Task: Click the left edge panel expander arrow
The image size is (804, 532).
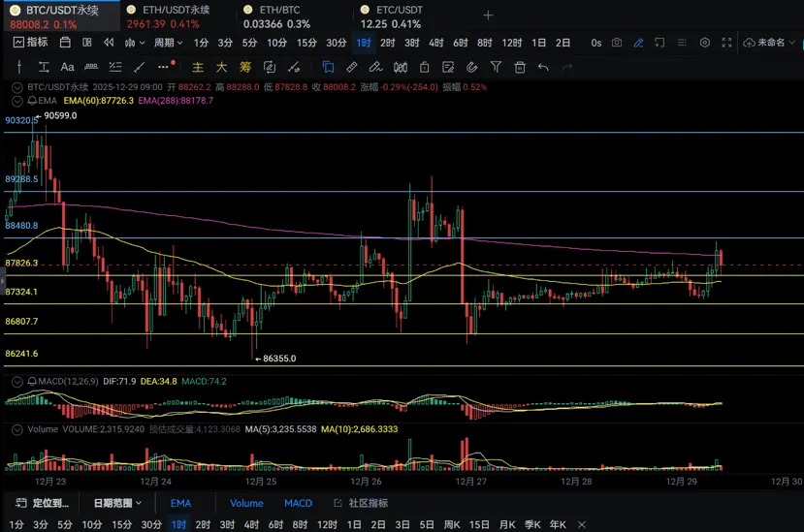Action: point(2,281)
